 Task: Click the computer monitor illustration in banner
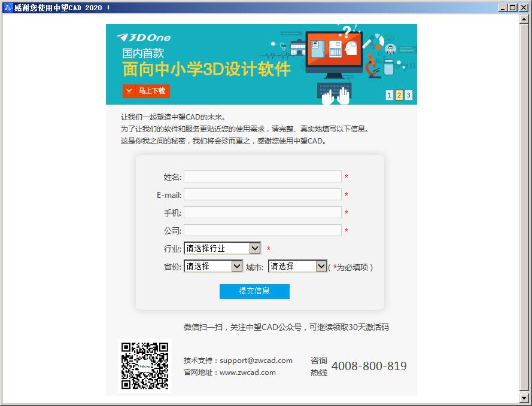(x=334, y=54)
